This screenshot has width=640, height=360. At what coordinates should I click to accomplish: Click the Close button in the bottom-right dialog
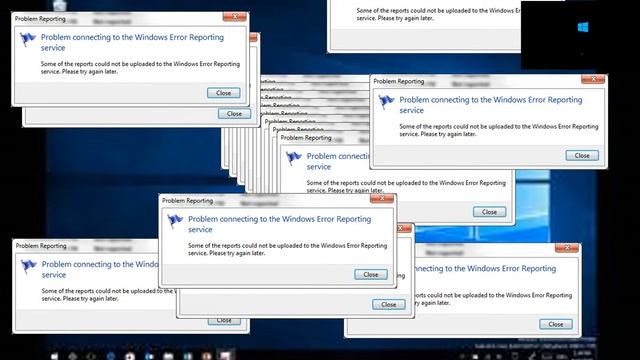tap(556, 324)
